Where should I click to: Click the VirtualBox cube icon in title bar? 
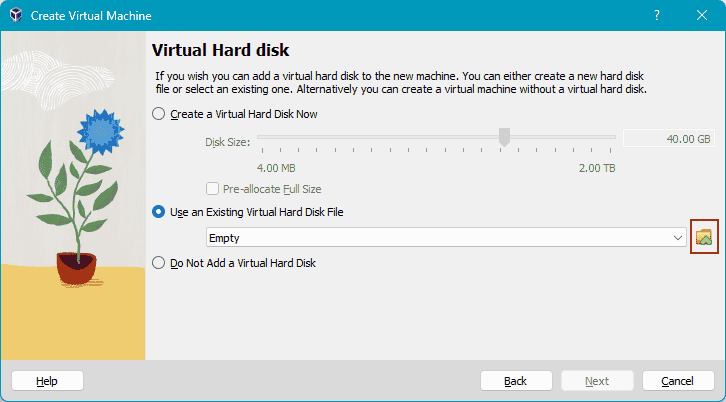click(x=16, y=15)
